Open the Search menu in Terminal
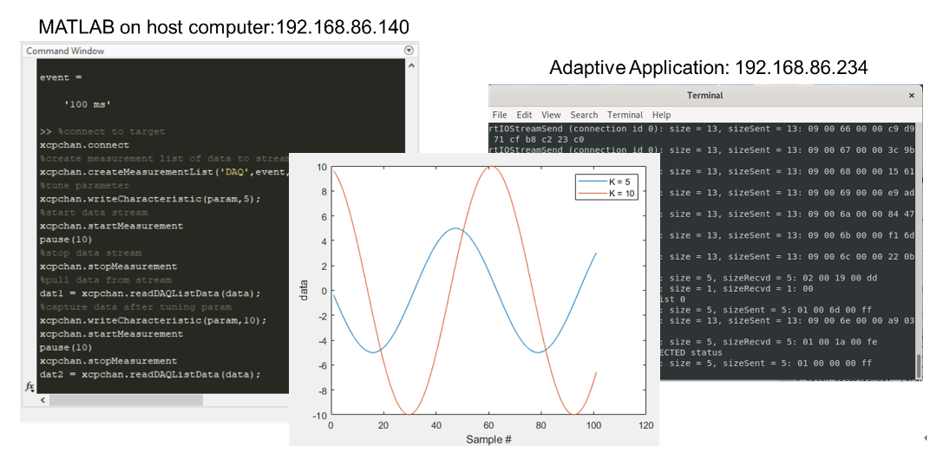The height and width of the screenshot is (462, 927). click(584, 115)
